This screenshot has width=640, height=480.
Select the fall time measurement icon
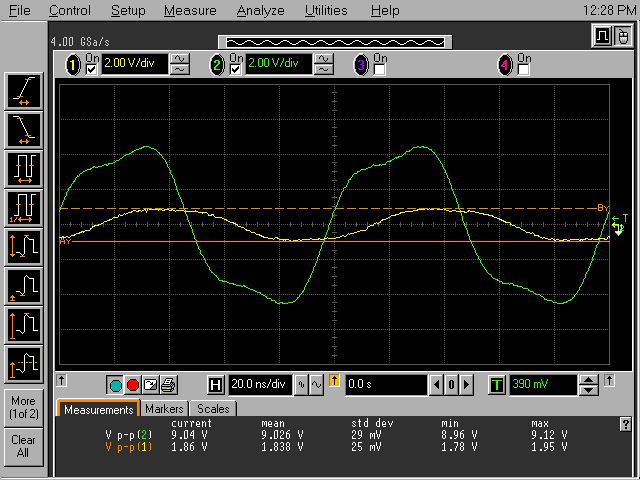tap(24, 130)
